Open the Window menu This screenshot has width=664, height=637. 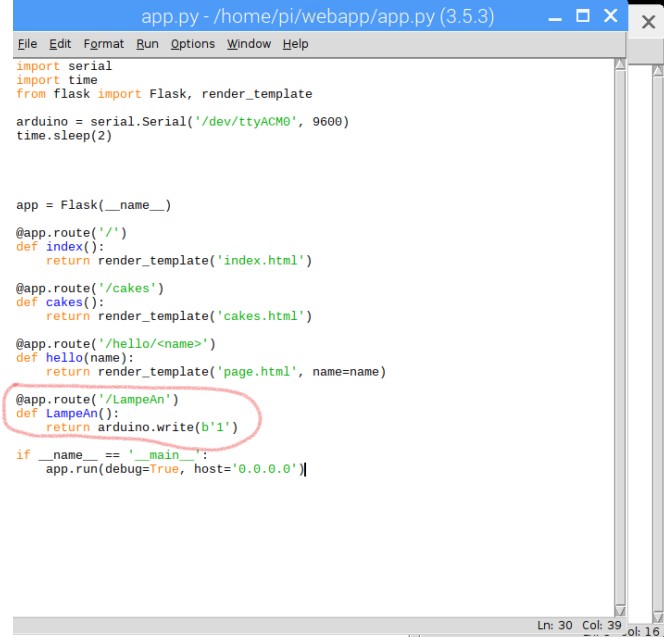point(249,44)
